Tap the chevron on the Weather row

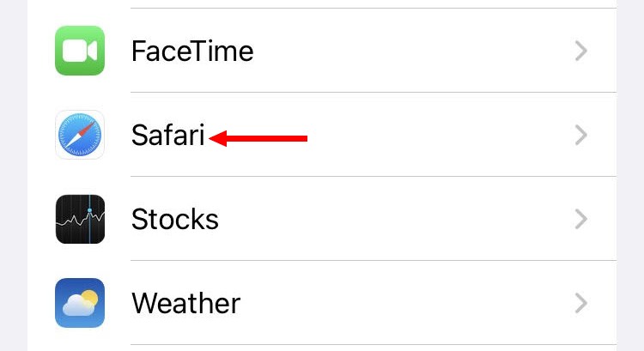tap(580, 304)
